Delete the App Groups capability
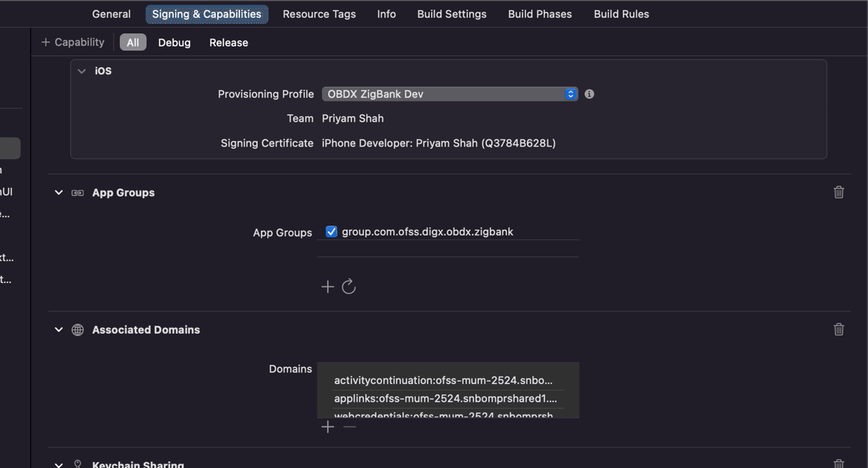Viewport: 868px width, 468px height. coord(839,192)
